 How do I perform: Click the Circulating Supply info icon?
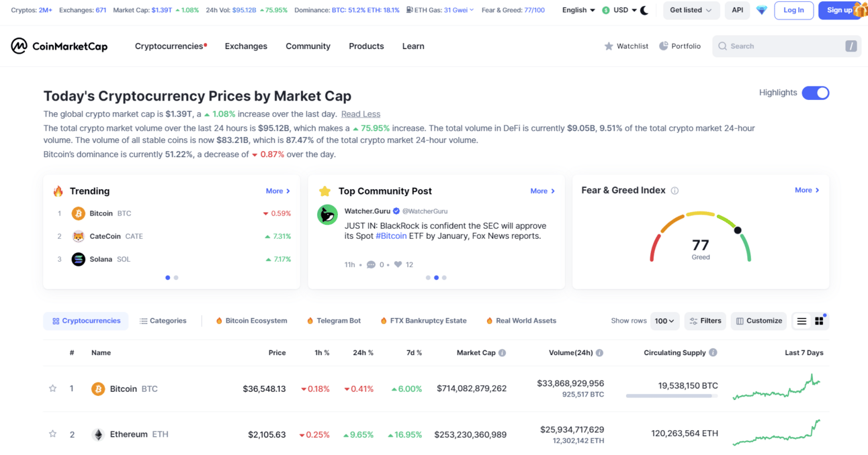[713, 353]
